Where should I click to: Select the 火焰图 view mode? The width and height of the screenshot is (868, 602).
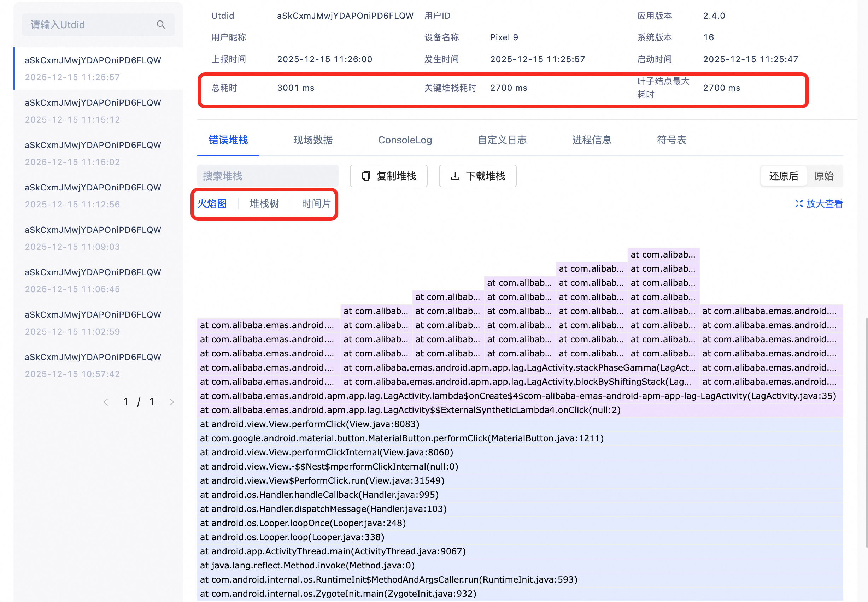pyautogui.click(x=212, y=204)
